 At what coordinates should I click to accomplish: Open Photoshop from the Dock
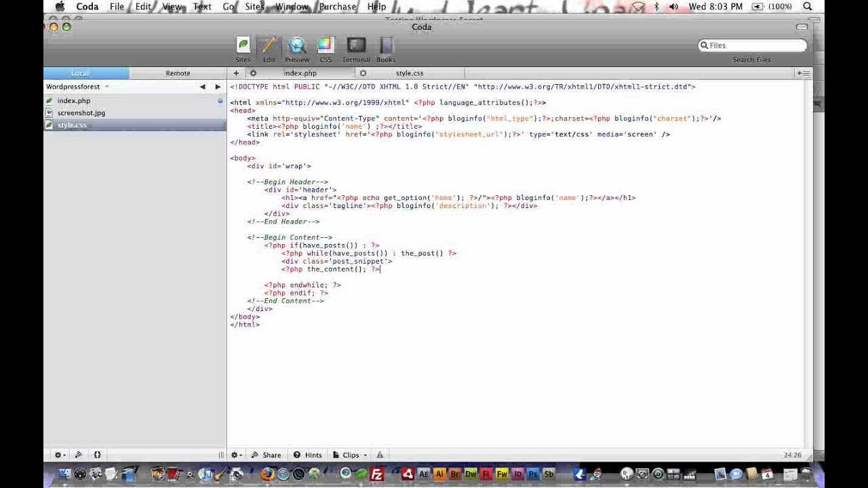point(533,474)
